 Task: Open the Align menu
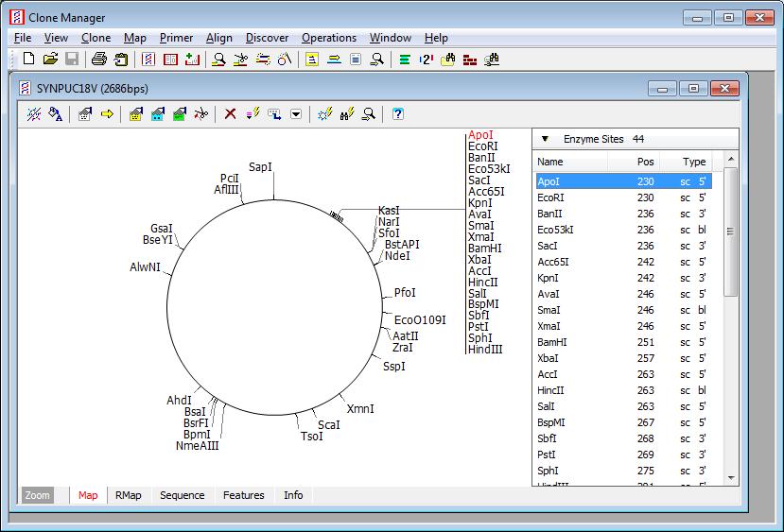(x=219, y=38)
